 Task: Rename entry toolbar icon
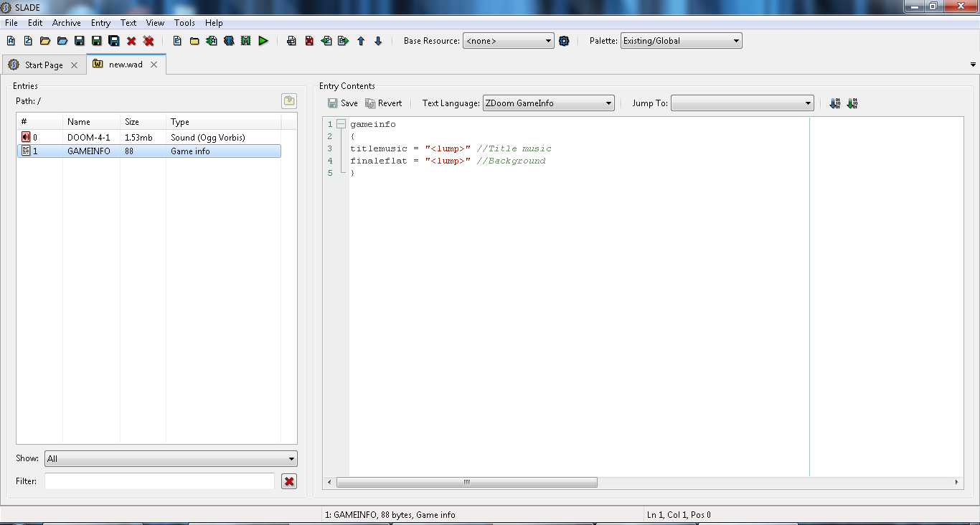tap(291, 41)
